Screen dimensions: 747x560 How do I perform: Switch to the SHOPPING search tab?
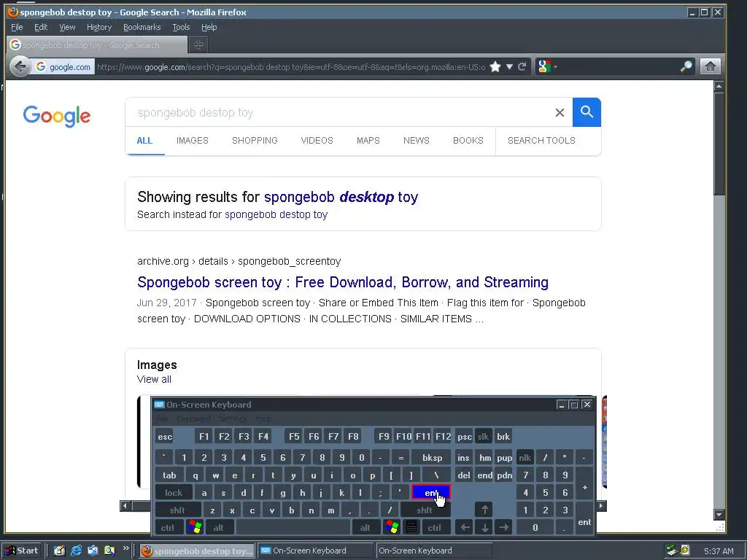255,141
